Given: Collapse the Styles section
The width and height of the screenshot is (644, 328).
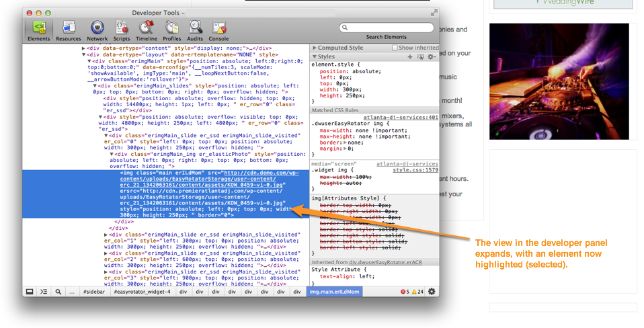Looking at the screenshot, I should point(315,57).
